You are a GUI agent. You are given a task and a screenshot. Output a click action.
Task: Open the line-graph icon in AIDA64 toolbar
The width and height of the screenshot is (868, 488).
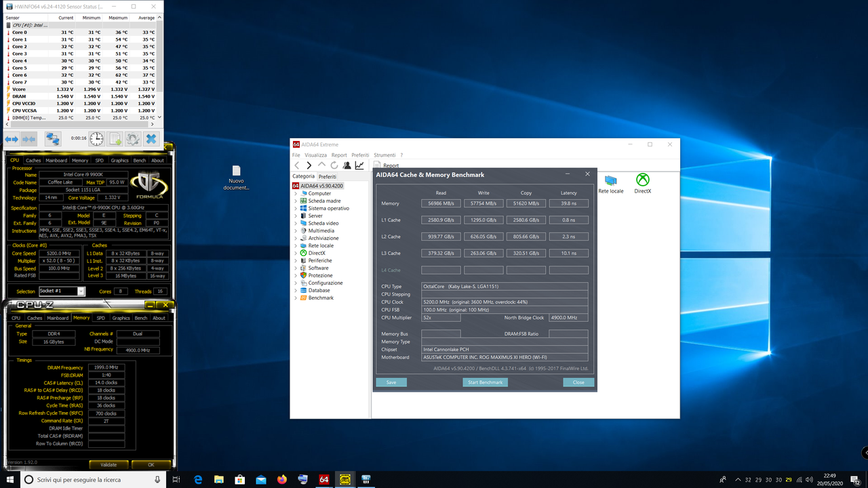click(359, 165)
